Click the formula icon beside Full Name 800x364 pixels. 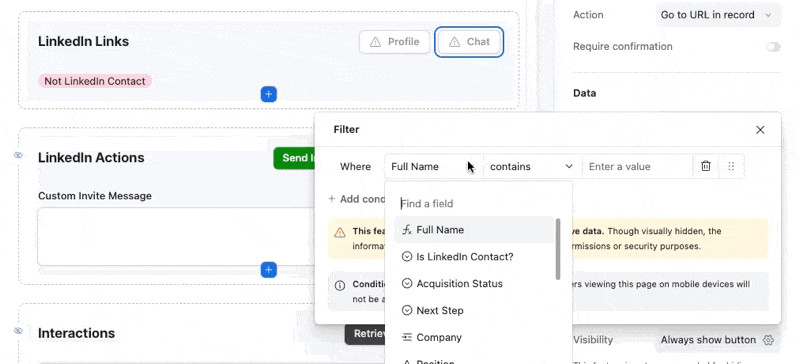[x=407, y=230]
